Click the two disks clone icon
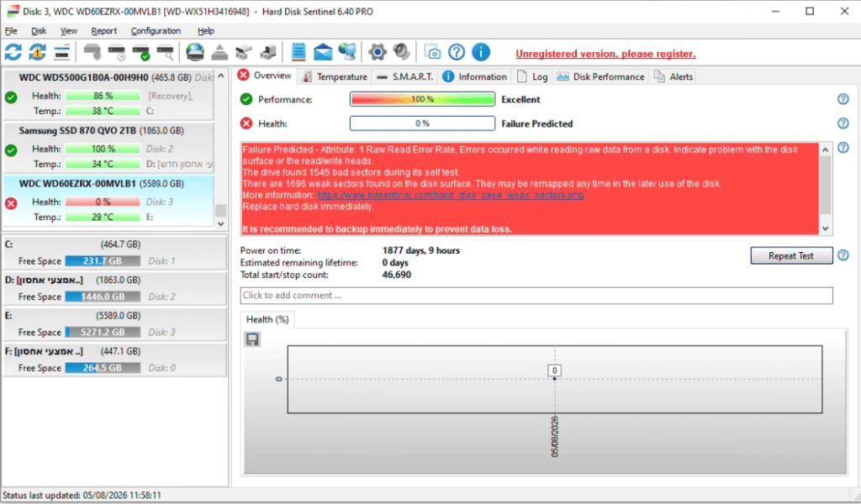861x504 pixels. tap(244, 53)
